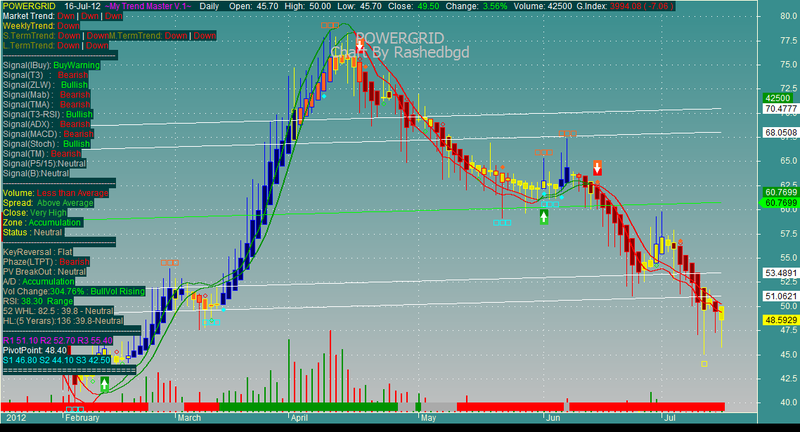Click the date 16-Jul-12 in header
800x432 pixels.
click(x=82, y=6)
